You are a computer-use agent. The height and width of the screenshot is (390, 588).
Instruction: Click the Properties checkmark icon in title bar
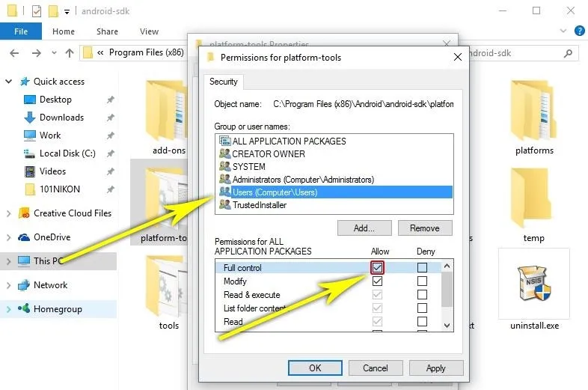(x=37, y=11)
